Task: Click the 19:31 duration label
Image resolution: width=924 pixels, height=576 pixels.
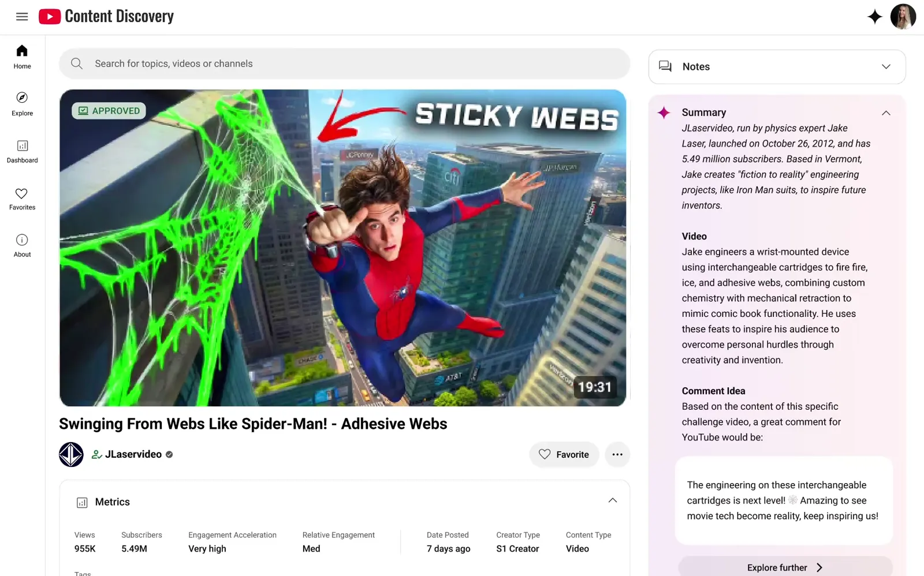Action: tap(595, 387)
